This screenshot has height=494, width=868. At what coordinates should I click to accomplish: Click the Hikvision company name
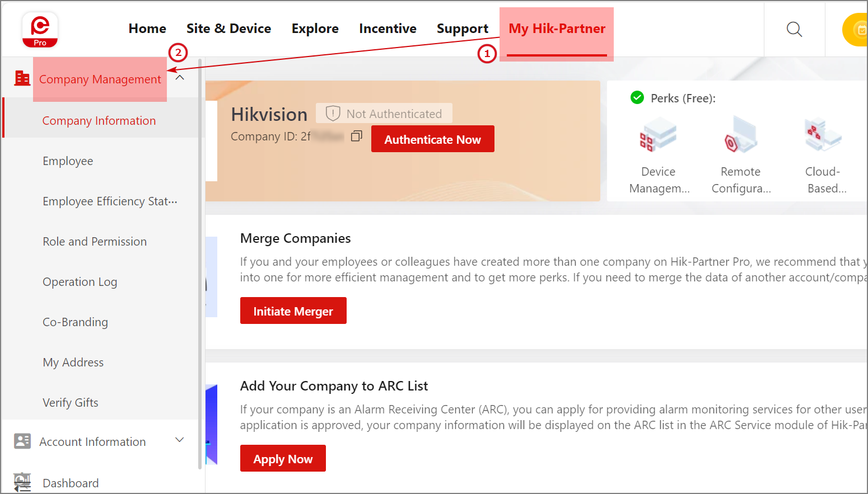[269, 114]
